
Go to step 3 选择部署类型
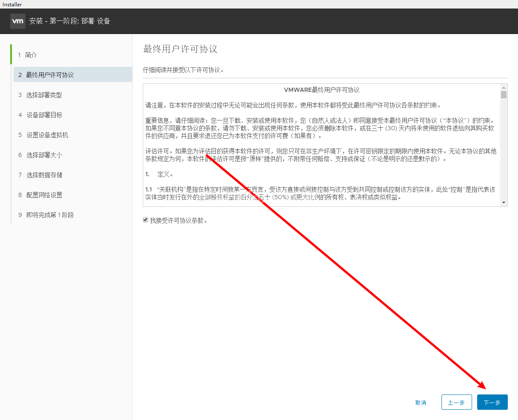coord(44,95)
